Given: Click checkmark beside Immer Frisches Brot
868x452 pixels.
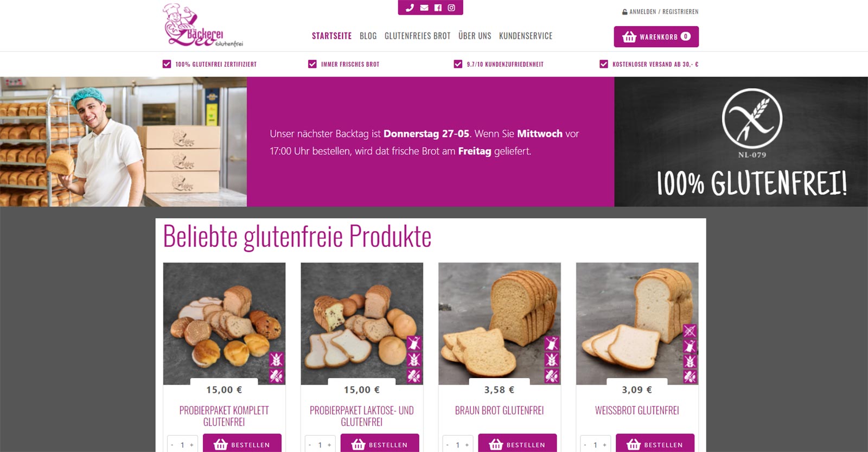Looking at the screenshot, I should click(x=312, y=64).
